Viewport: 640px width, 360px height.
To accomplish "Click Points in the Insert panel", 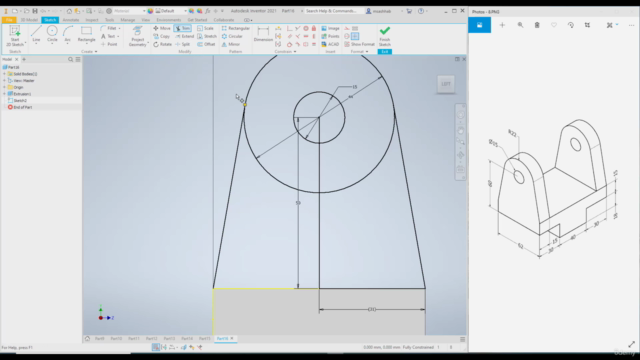I will point(330,36).
